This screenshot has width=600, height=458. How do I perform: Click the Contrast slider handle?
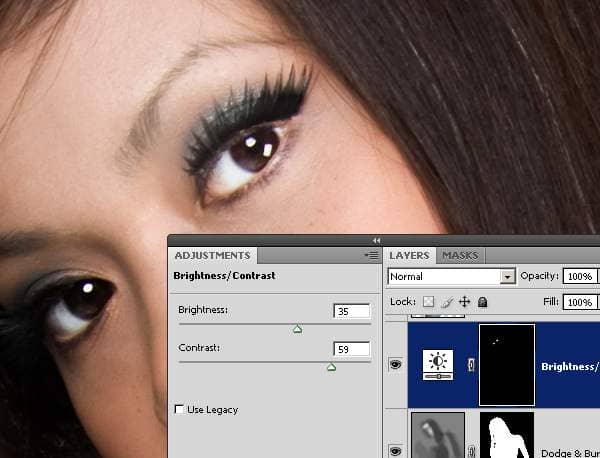pyautogui.click(x=331, y=367)
